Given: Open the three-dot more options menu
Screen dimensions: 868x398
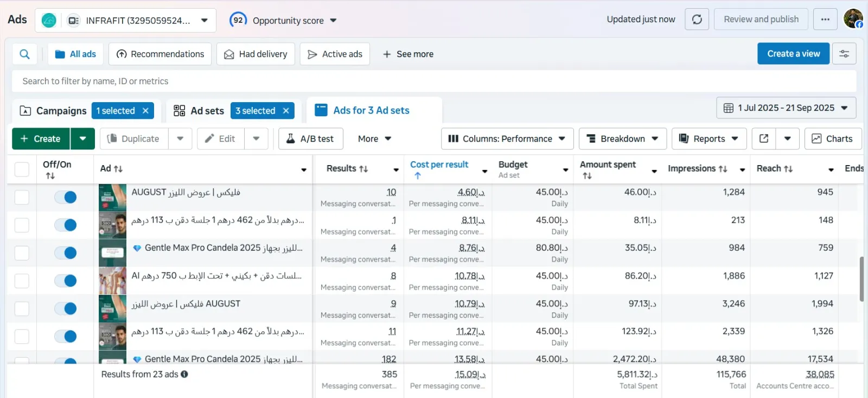Looking at the screenshot, I should coord(825,20).
